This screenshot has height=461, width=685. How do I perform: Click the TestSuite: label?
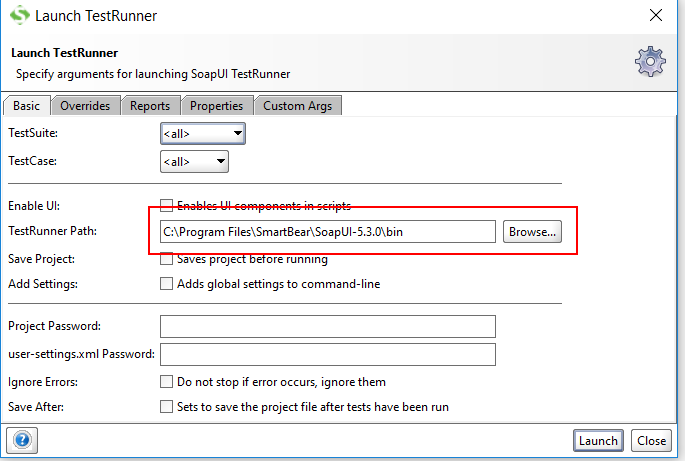[33, 133]
